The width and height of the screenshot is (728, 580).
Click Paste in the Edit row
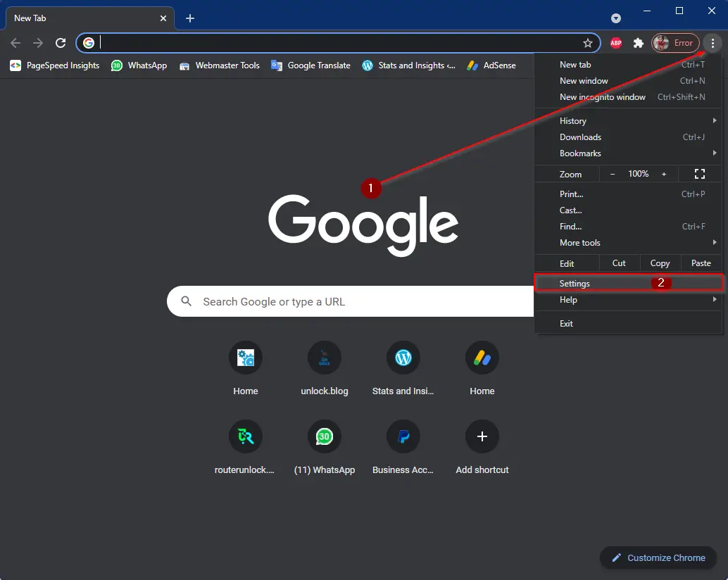(x=701, y=263)
